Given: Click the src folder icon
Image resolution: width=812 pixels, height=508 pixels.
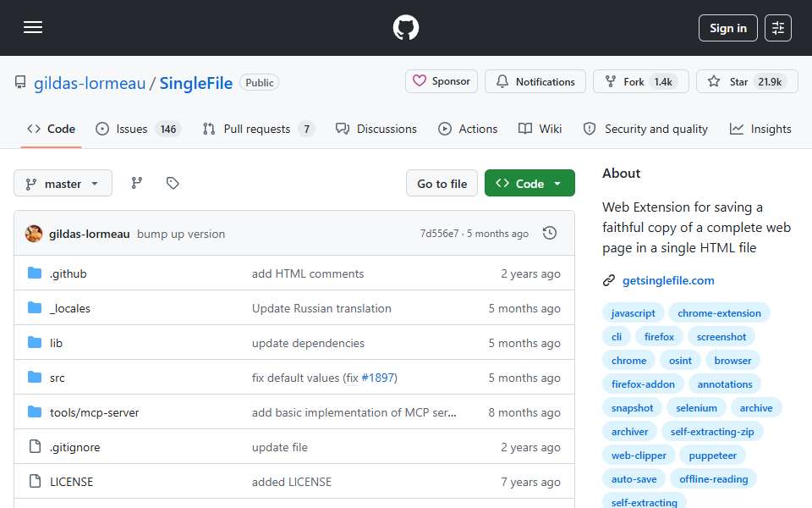Looking at the screenshot, I should click(x=35, y=377).
